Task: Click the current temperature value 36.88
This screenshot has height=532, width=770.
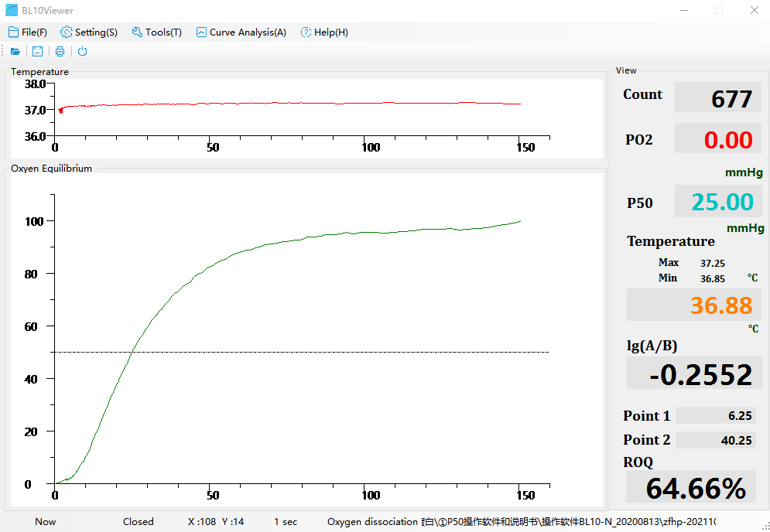Action: tap(694, 305)
